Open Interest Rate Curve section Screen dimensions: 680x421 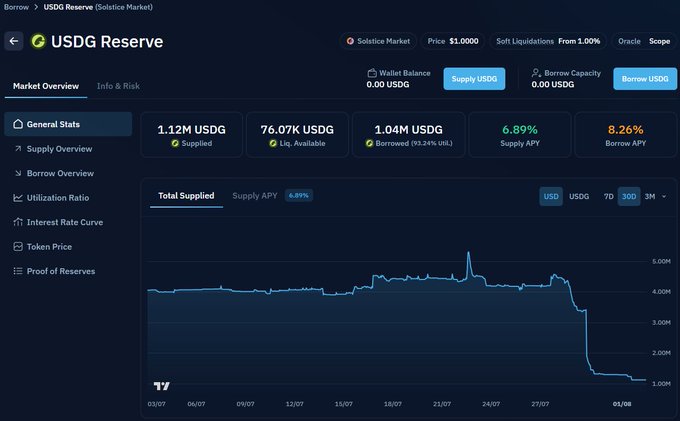[x=68, y=222]
